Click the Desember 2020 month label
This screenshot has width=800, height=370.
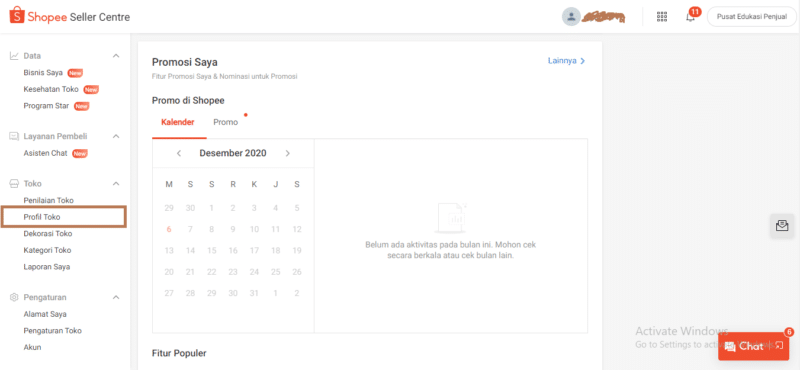[233, 153]
